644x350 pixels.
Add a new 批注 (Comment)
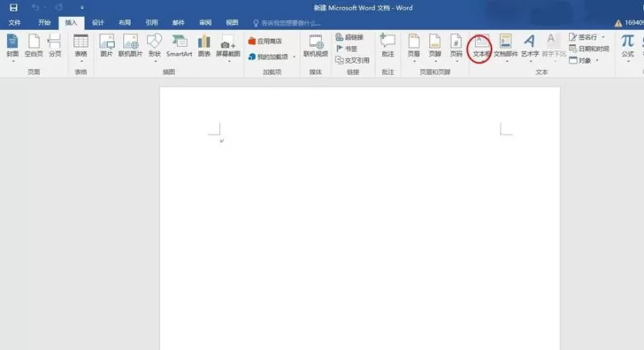click(388, 46)
